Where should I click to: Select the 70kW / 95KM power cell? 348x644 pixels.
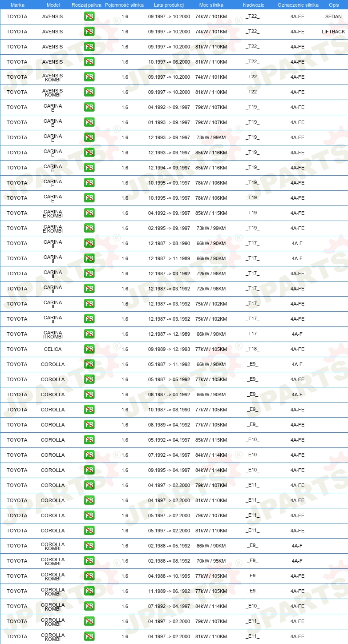pyautogui.click(x=211, y=561)
